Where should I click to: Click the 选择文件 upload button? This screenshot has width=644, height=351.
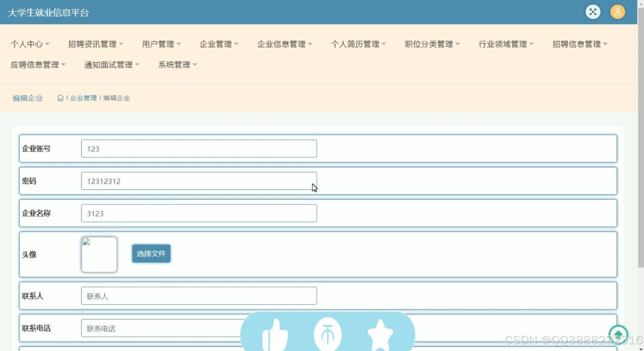pyautogui.click(x=151, y=253)
